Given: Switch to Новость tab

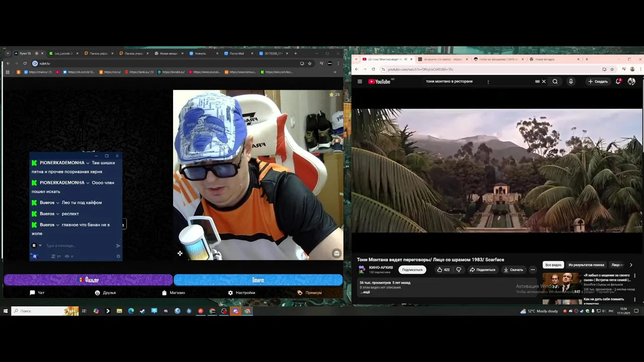Looking at the screenshot, I should click(x=204, y=53).
